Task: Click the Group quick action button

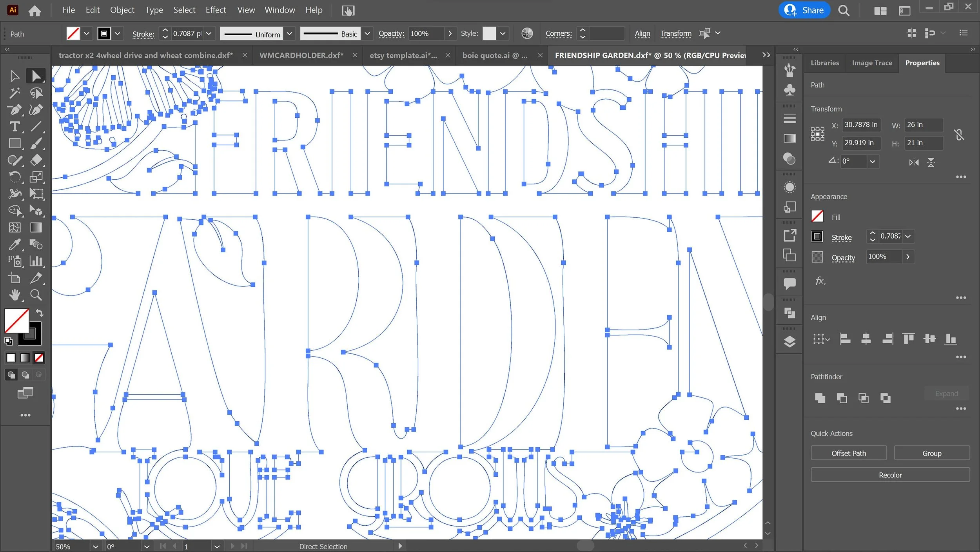Action: [931, 453]
